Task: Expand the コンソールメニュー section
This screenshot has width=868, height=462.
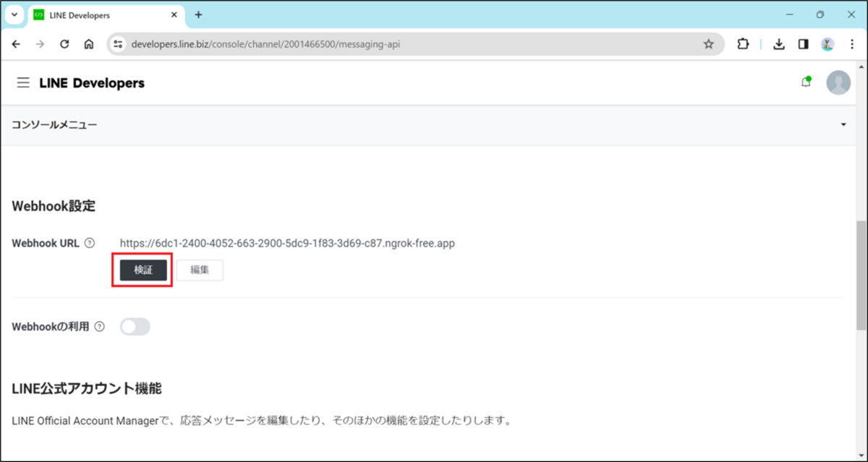Action: (x=428, y=125)
